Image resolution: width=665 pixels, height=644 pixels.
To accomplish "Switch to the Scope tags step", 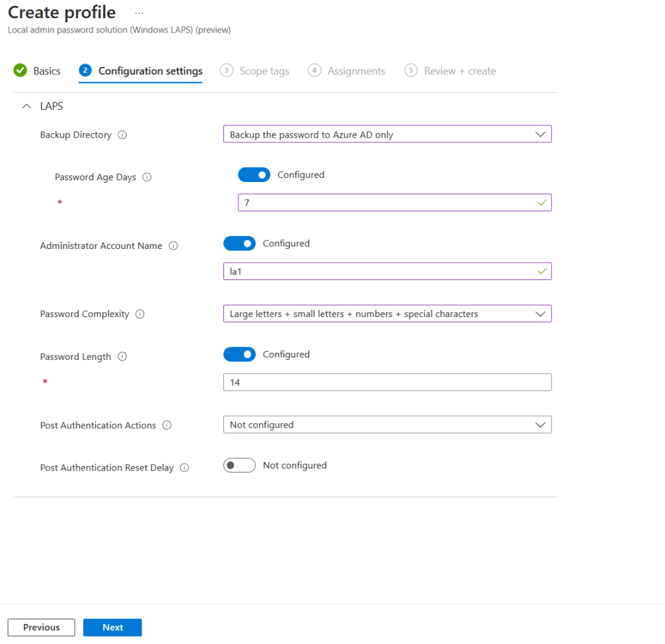I will 264,70.
